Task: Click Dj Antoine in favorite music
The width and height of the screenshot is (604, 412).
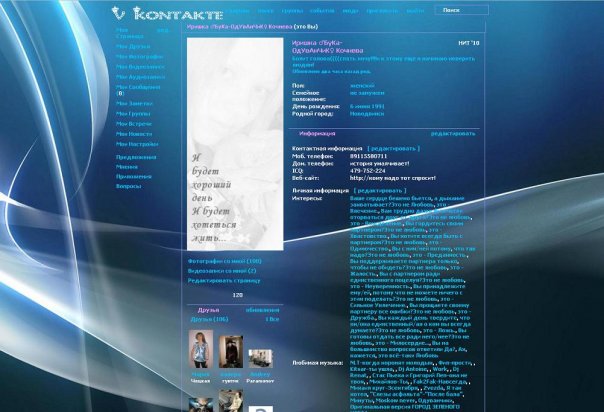Action: (413, 369)
